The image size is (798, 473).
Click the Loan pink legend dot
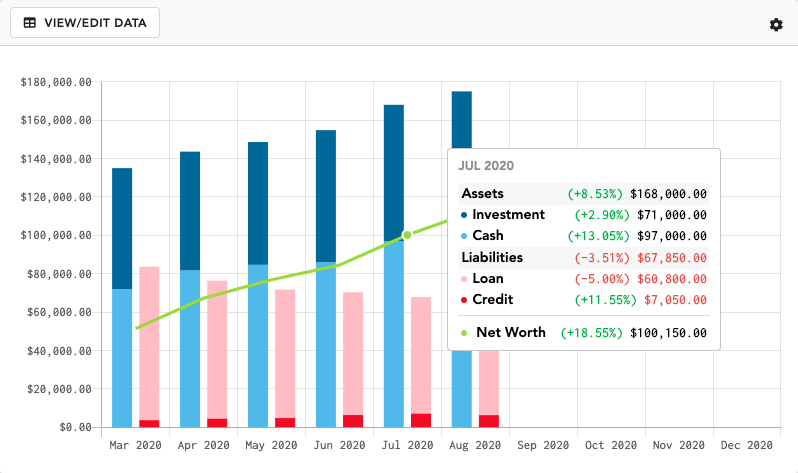point(465,279)
